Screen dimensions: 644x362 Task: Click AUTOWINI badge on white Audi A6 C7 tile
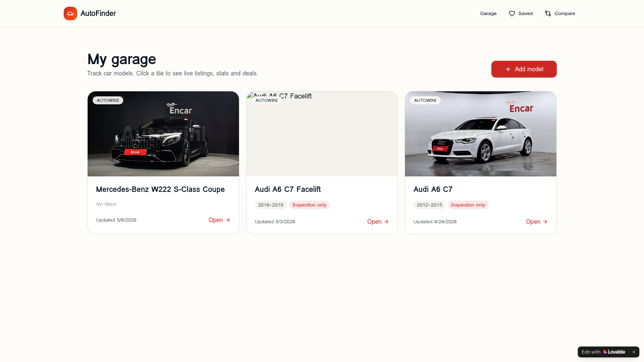425,101
